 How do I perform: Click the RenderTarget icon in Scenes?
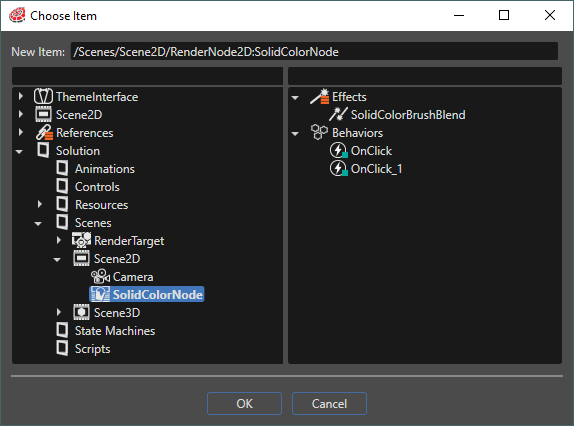[81, 241]
